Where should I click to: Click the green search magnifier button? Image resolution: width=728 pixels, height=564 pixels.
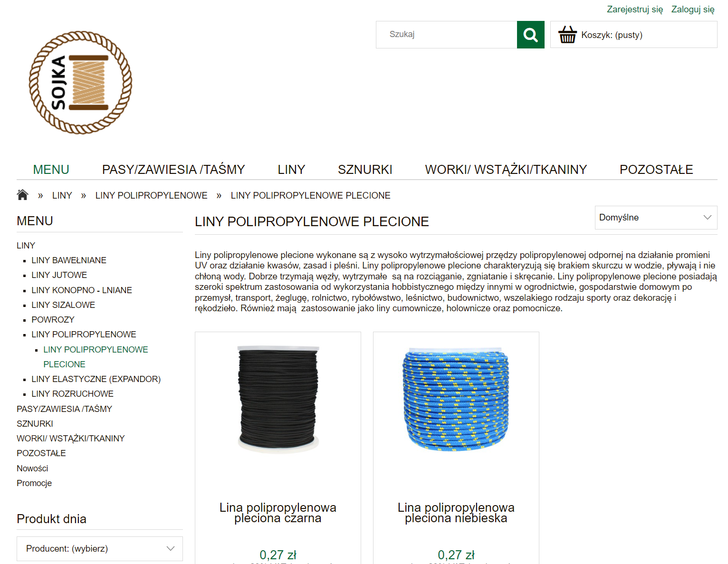(530, 35)
